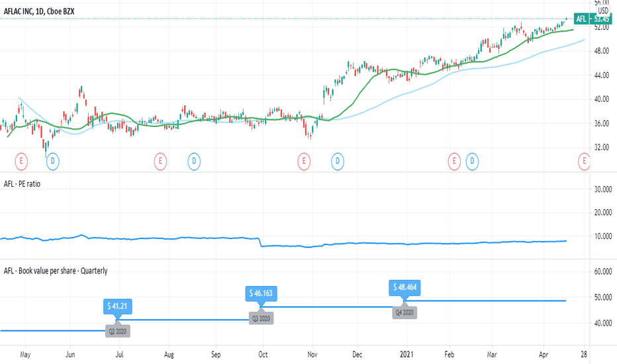Click the Sep label on the time axis
617x364 pixels.
click(x=216, y=355)
